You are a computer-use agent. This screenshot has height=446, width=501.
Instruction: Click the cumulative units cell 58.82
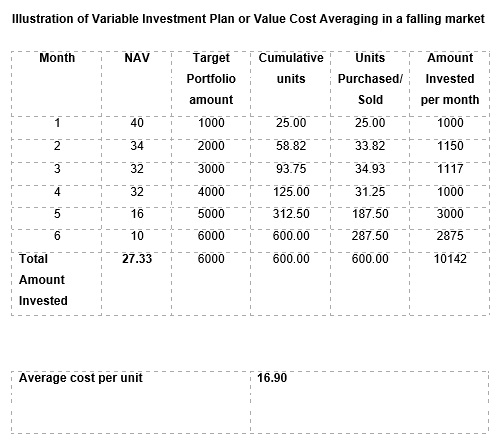291,146
